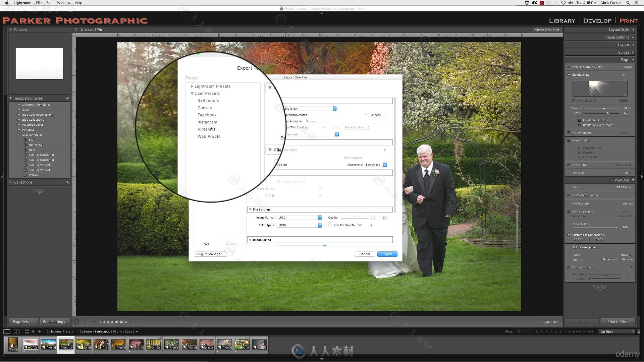This screenshot has width=644, height=362.
Task: Click the plus icon in Template Browser header
Action: 67,98
